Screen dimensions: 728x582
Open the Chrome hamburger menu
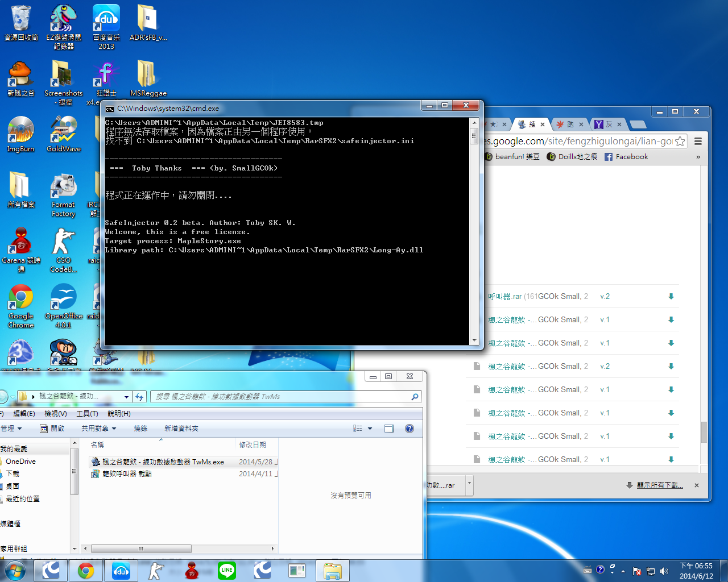coord(698,141)
